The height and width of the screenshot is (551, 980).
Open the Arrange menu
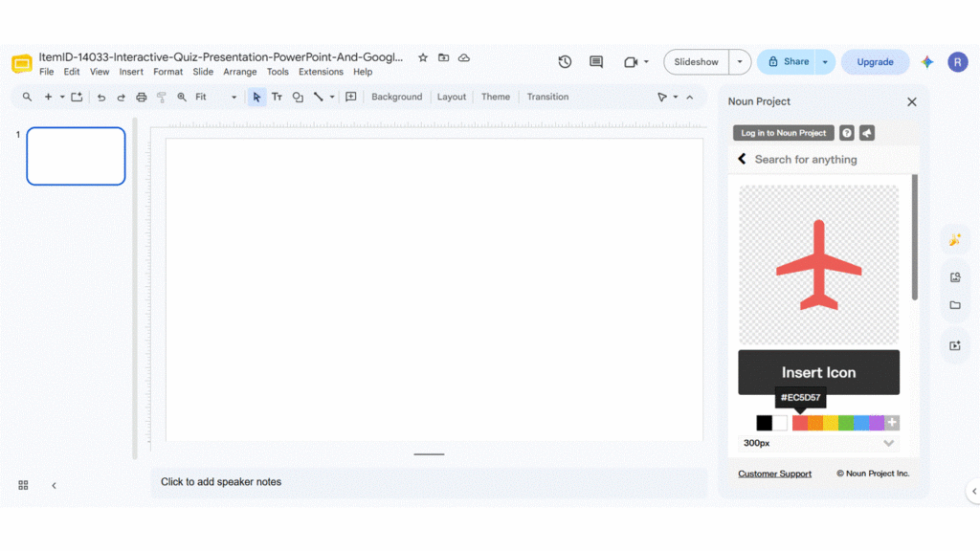click(x=240, y=72)
